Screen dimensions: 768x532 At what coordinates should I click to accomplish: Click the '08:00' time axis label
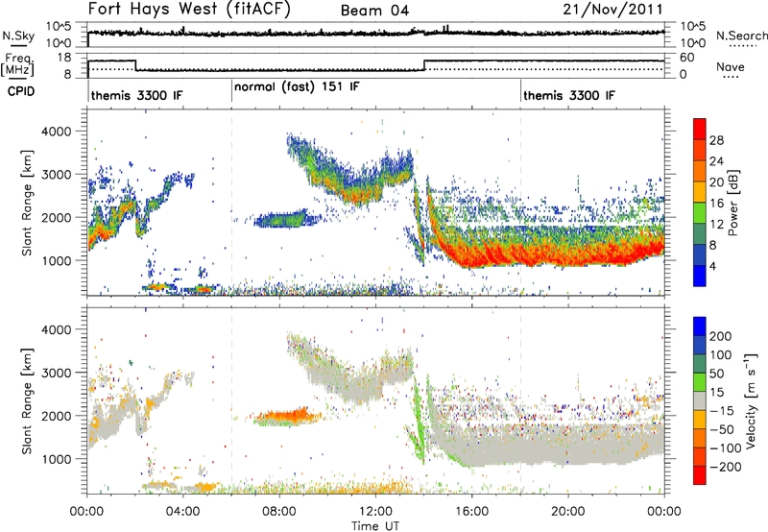[279, 512]
